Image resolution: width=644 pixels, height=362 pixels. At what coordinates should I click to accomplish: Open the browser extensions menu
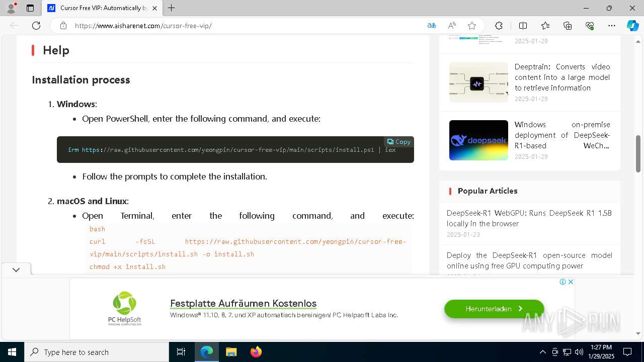coord(499,26)
